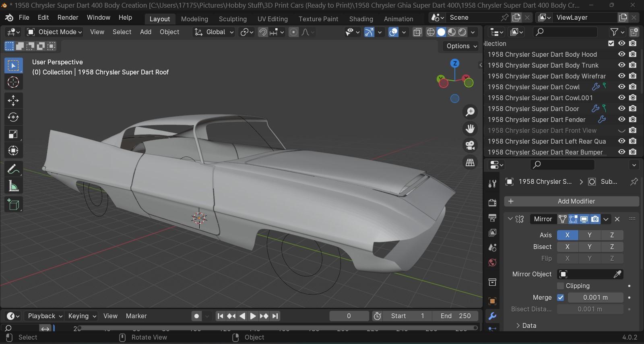The image size is (644, 344).
Task: Hide Body Hood object in outliner
Action: pyautogui.click(x=622, y=54)
